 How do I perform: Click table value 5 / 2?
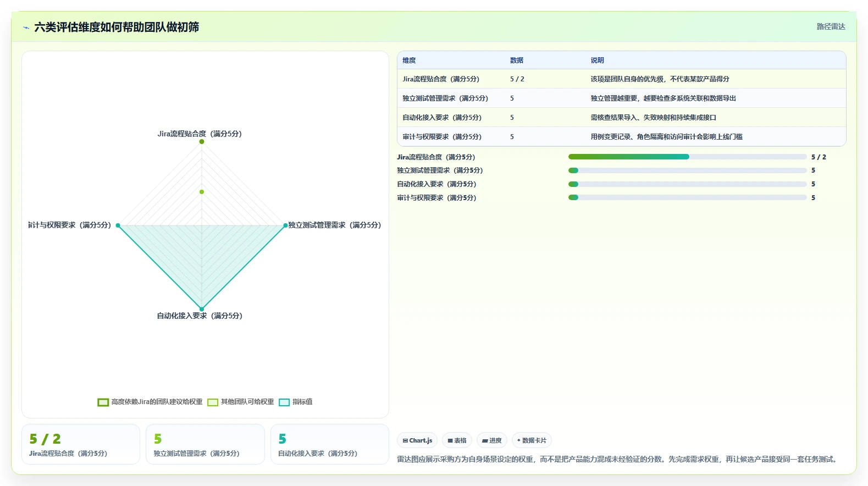point(517,79)
